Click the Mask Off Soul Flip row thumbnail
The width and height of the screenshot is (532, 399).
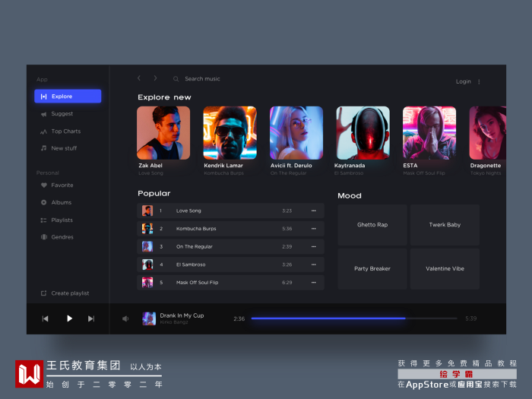click(x=147, y=282)
